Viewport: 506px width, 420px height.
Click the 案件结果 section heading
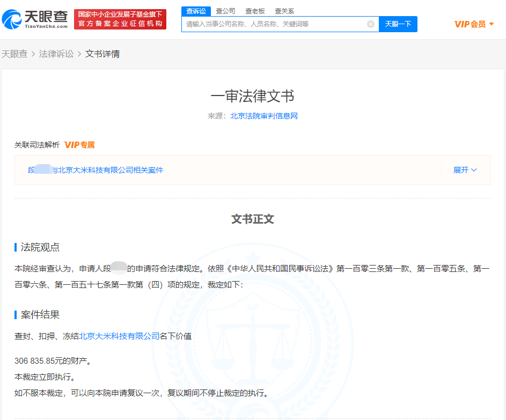(x=40, y=314)
